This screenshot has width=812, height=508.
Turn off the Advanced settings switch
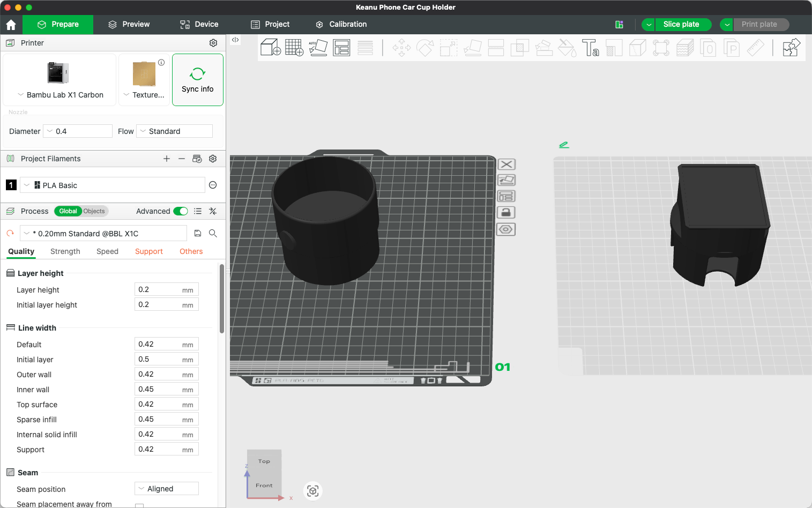coord(181,211)
